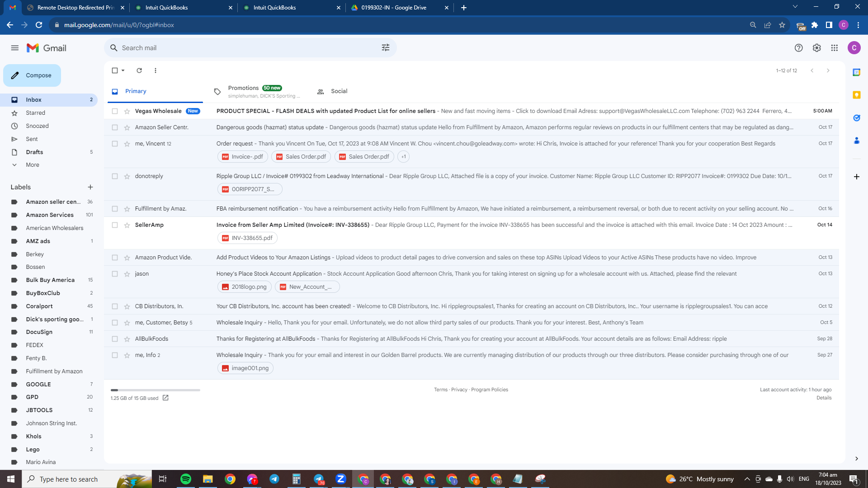Open the Google apps grid
The image size is (868, 488).
(835, 48)
